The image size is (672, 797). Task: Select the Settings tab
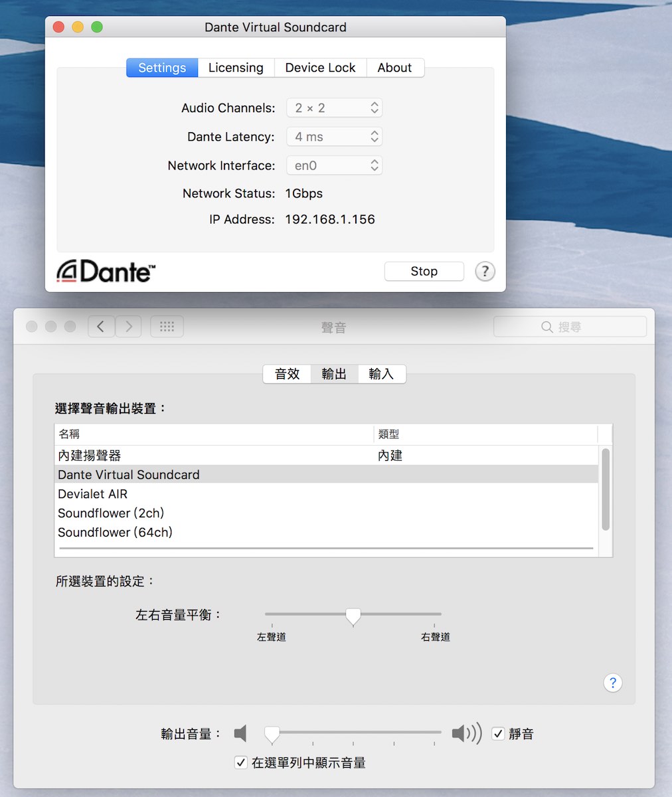tap(162, 68)
